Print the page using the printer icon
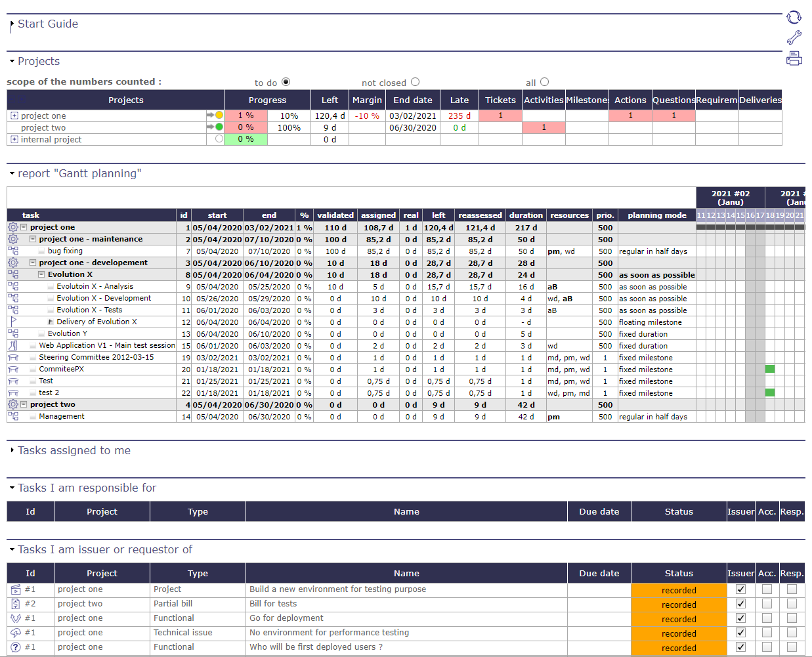Image resolution: width=812 pixels, height=657 pixels. point(794,58)
